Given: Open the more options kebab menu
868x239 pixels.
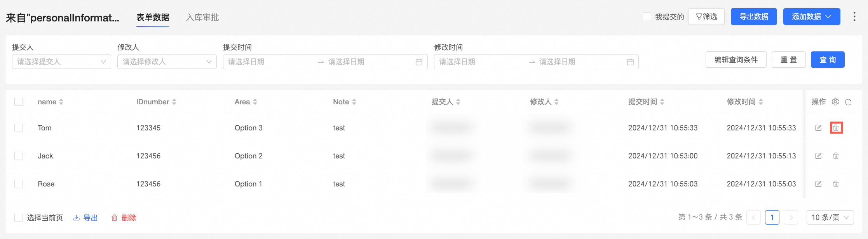Looking at the screenshot, I should tap(854, 16).
